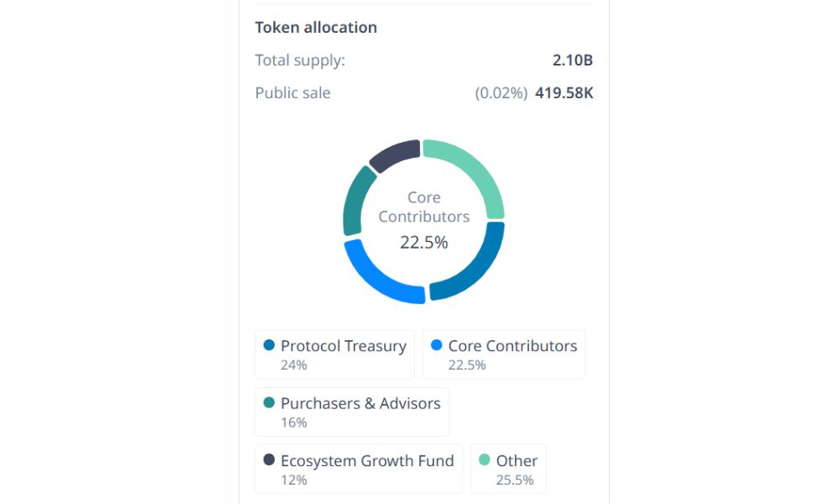Click the Core Contributors 22.5% center label
The width and height of the screenshot is (840, 504).
click(x=424, y=218)
